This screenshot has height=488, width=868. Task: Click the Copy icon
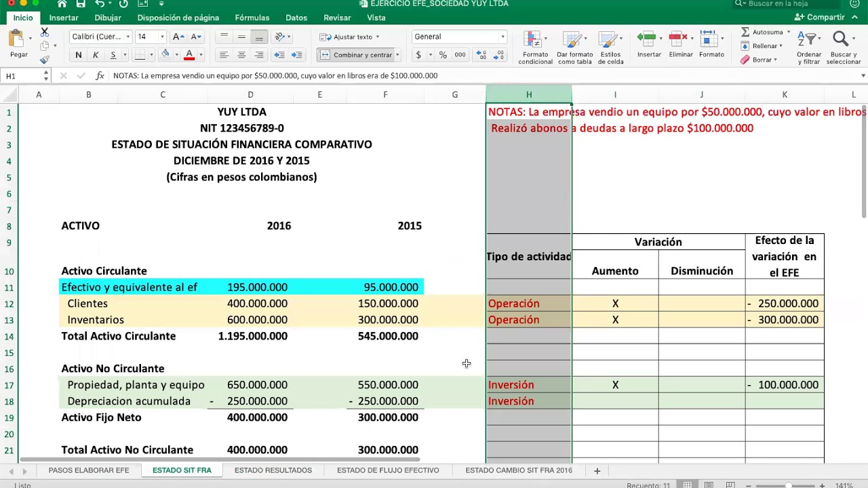pos(45,45)
